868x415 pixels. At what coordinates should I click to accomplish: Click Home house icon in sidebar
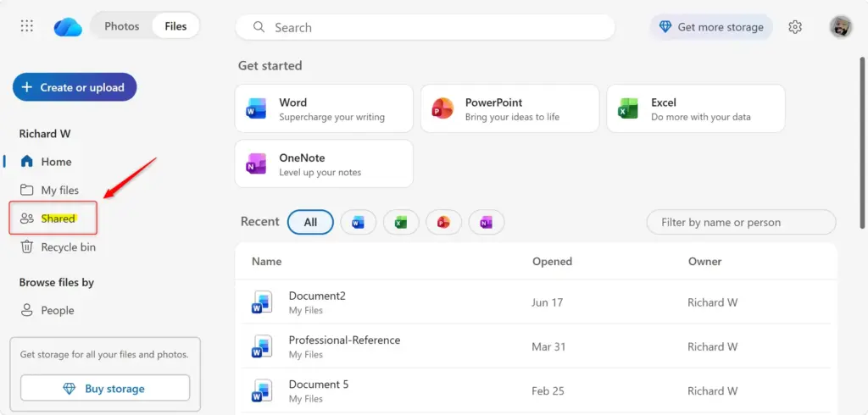[26, 162]
